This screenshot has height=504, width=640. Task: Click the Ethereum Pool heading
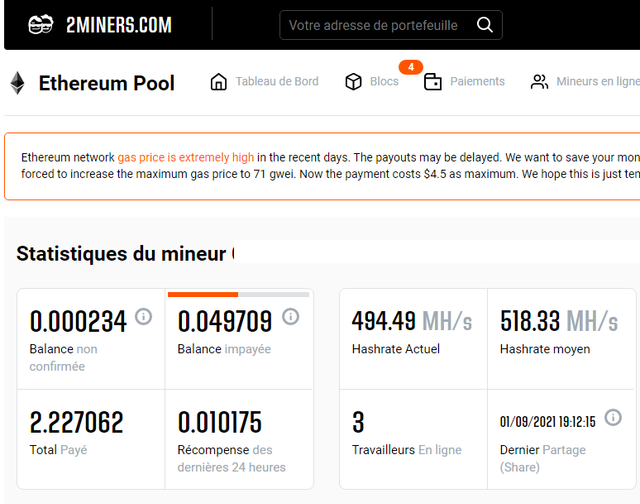[107, 83]
